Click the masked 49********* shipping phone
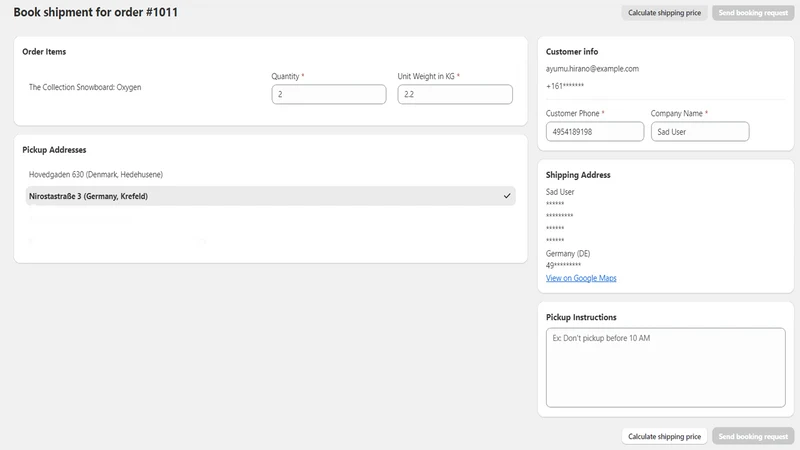Viewport: 800px width, 450px height. coord(563,265)
